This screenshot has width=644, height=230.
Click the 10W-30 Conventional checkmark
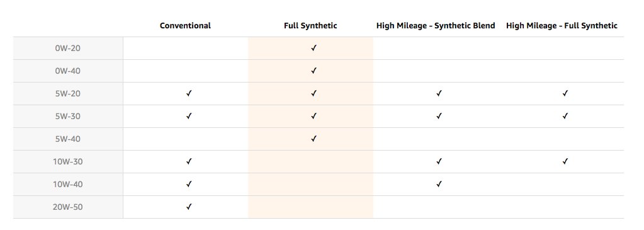point(189,161)
